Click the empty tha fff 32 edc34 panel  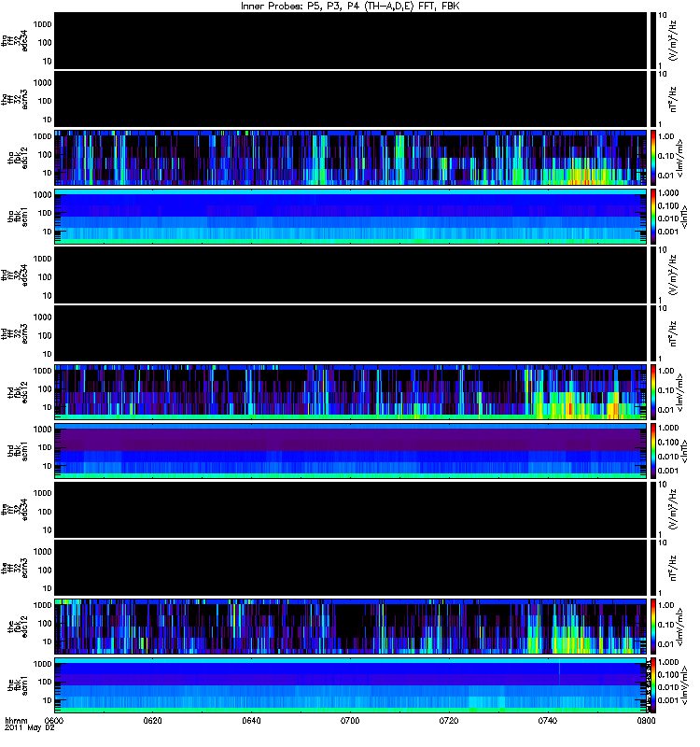[x=351, y=40]
